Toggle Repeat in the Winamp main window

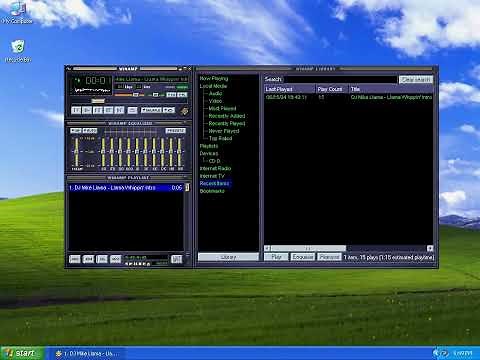click(169, 110)
